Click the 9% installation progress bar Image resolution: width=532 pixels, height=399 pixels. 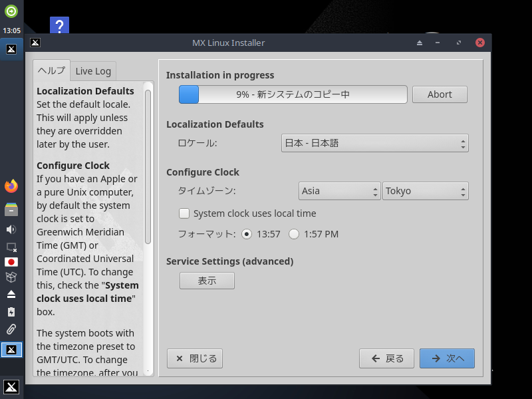pos(293,94)
